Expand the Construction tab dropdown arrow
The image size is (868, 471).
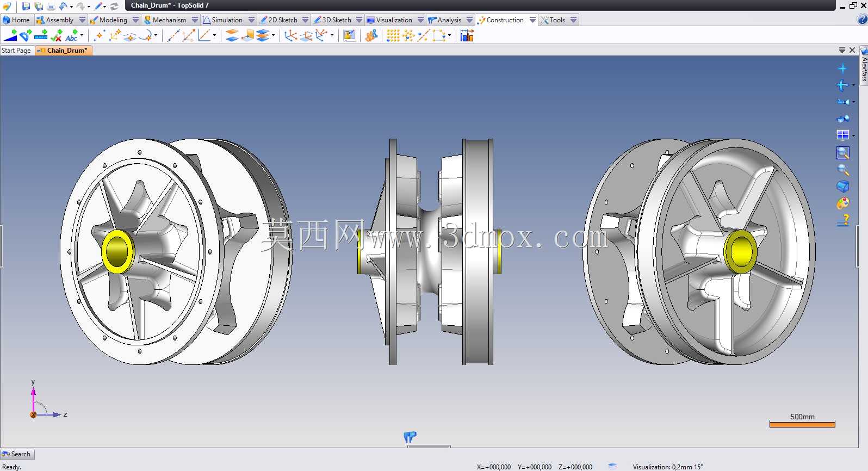point(532,20)
